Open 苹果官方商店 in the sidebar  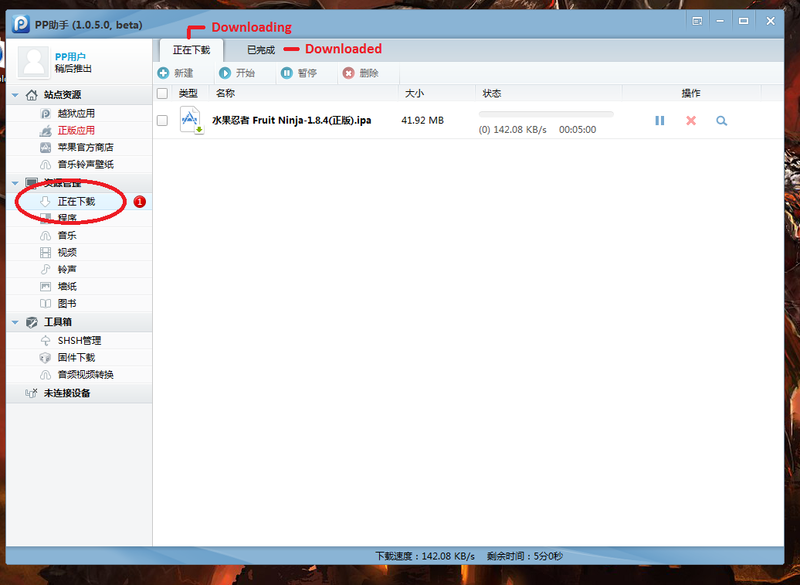(x=85, y=147)
